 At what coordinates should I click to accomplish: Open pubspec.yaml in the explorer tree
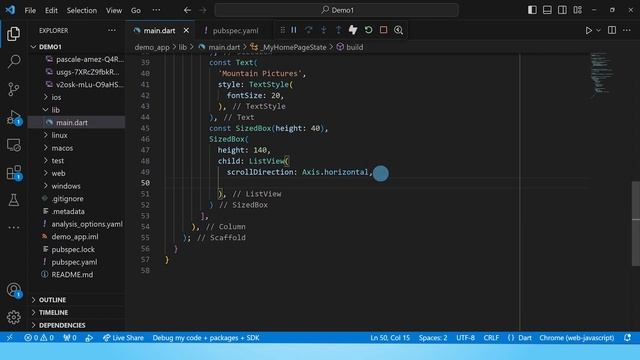coord(74,262)
